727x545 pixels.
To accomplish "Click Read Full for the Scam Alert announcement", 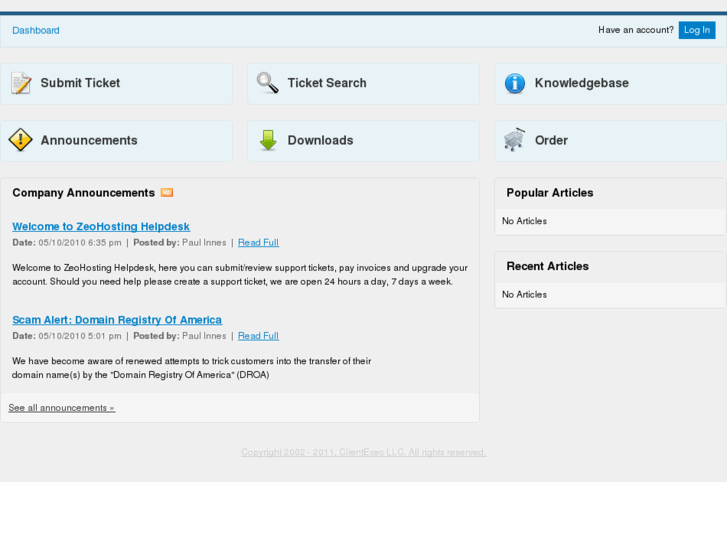I will 258,336.
